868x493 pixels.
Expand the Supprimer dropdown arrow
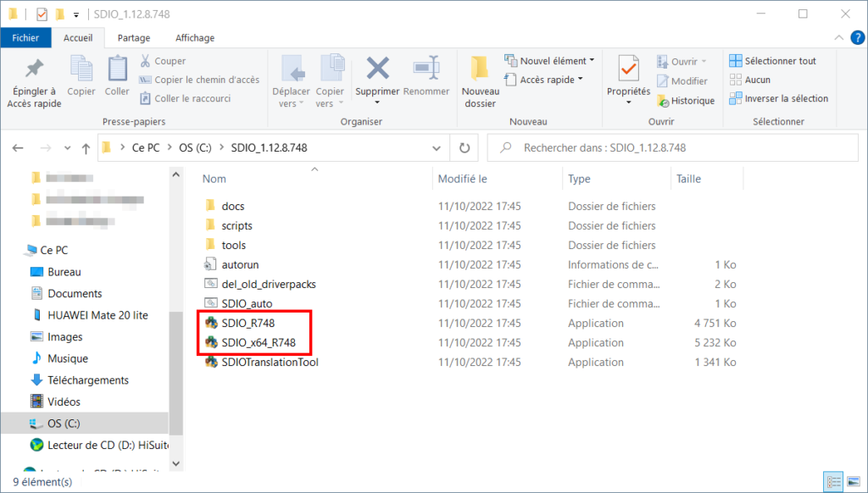click(377, 102)
